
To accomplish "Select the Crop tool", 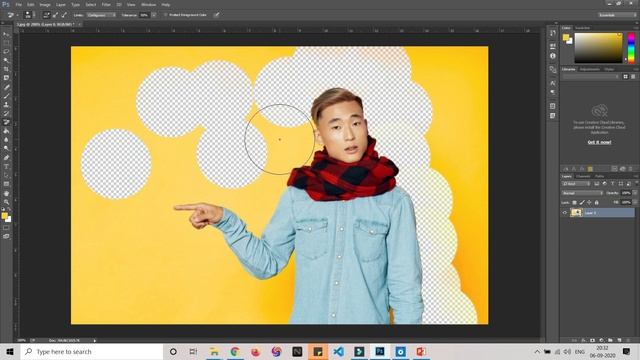I will pos(6,69).
